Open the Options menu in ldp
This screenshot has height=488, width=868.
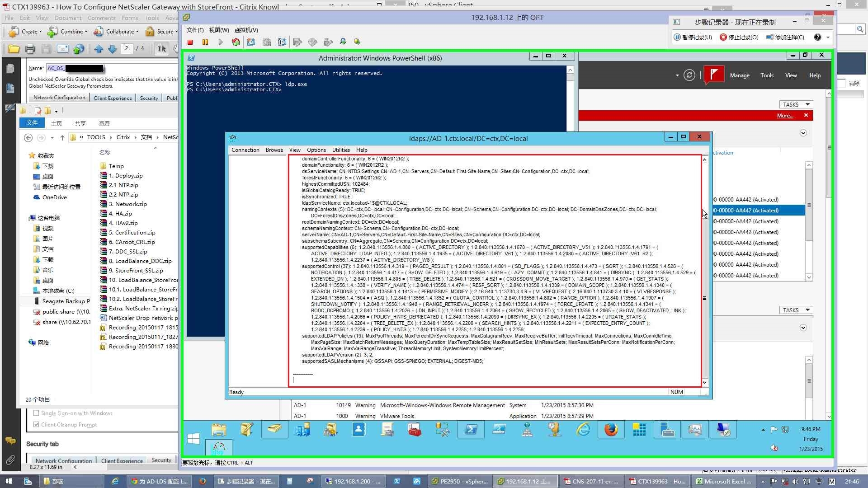click(316, 150)
